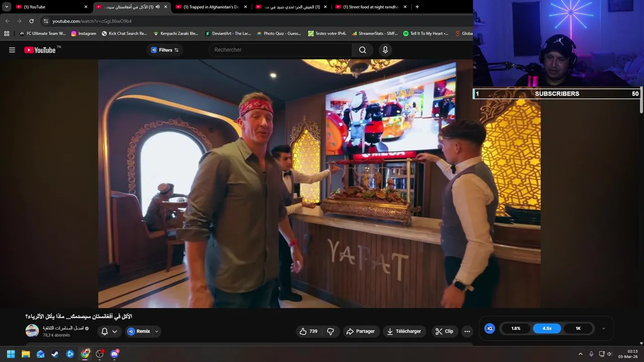Open a new browser tab
This screenshot has height=362, width=644.
[x=417, y=7]
